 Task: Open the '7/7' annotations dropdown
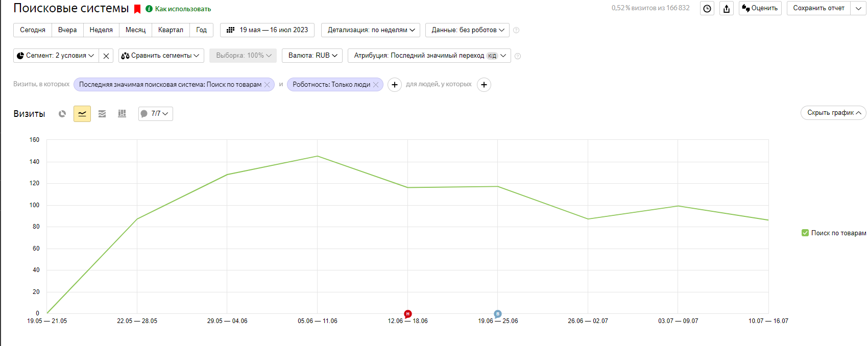[156, 114]
